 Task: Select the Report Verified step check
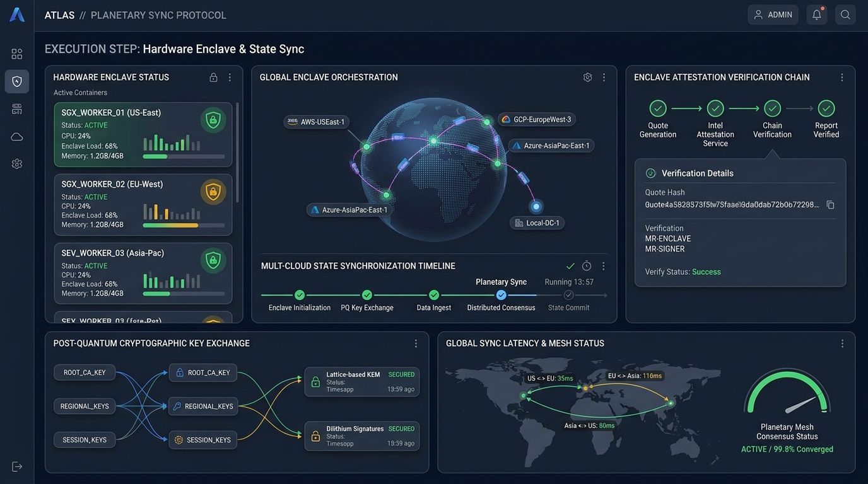tap(826, 108)
